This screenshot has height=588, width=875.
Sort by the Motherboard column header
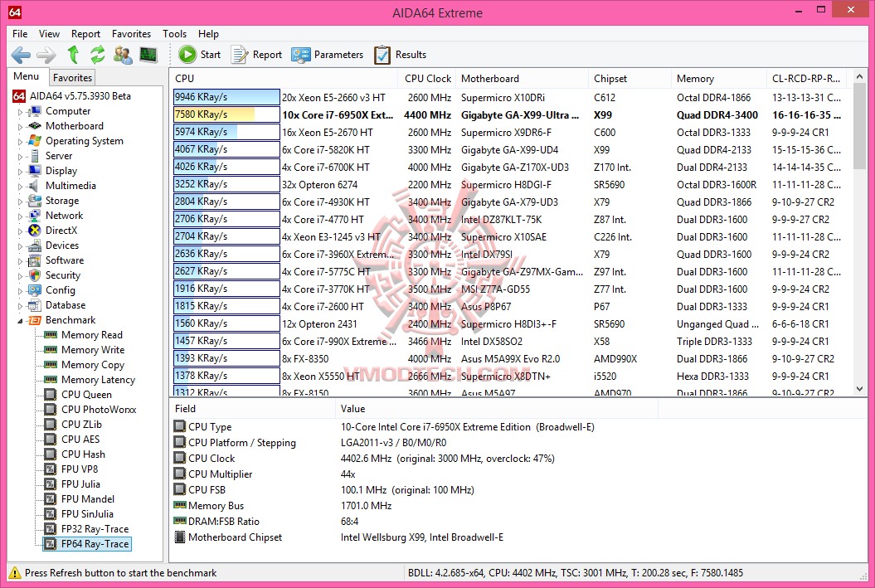click(522, 79)
